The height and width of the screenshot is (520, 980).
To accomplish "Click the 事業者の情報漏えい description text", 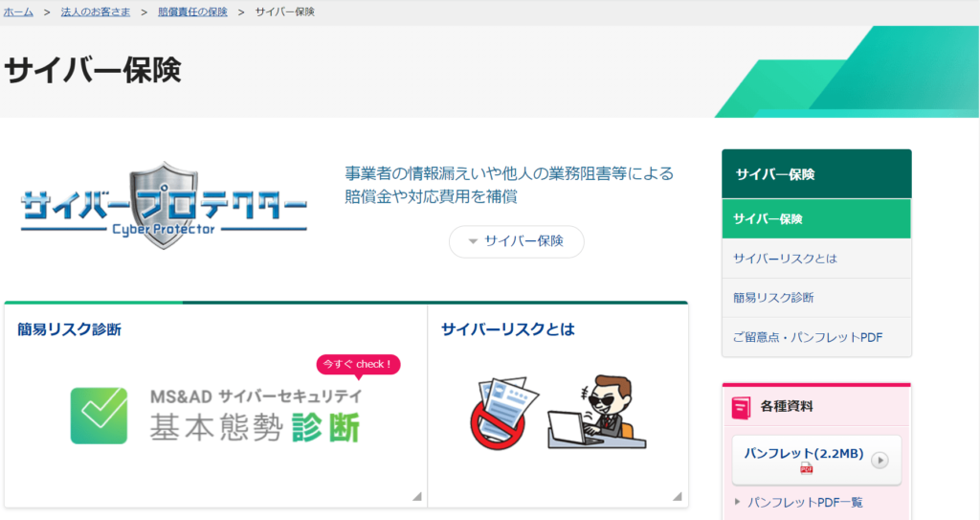I will [x=509, y=185].
